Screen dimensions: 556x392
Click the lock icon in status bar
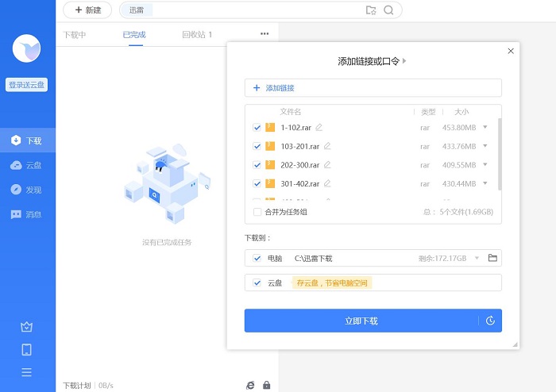pos(267,385)
